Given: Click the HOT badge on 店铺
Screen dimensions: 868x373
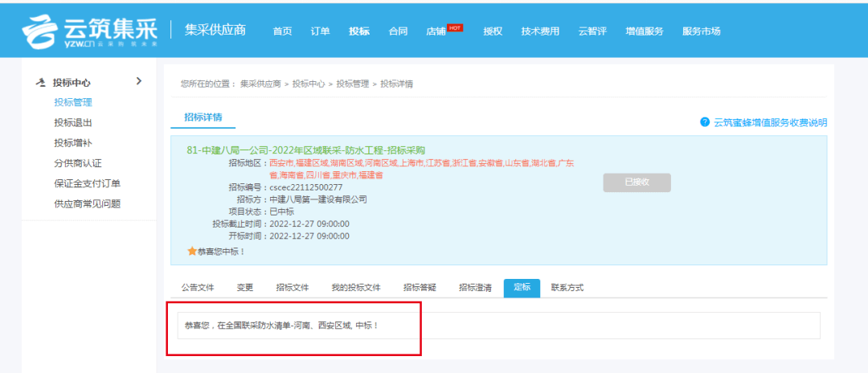Looking at the screenshot, I should [x=455, y=27].
